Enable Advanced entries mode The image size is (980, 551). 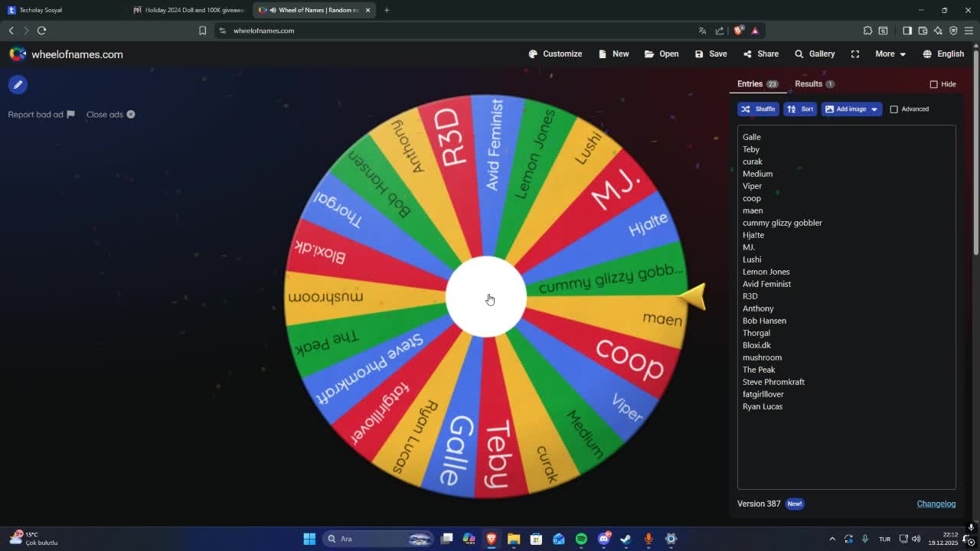893,109
